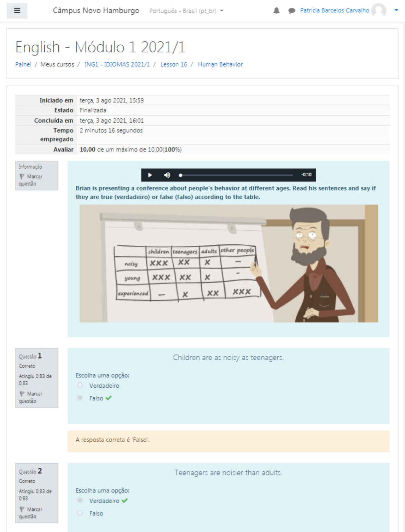Open the hamburger side menu
The height and width of the screenshot is (532, 405).
click(x=17, y=11)
